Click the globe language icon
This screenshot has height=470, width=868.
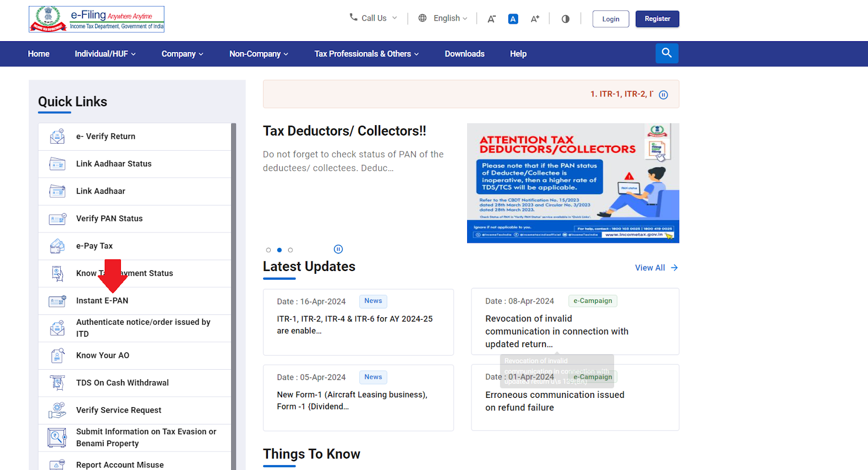(423, 18)
